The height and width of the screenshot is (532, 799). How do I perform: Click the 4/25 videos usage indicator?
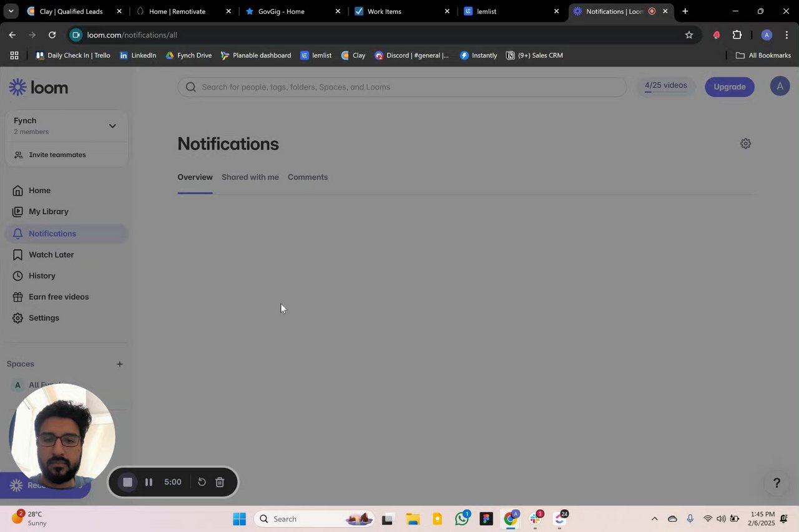coord(665,86)
